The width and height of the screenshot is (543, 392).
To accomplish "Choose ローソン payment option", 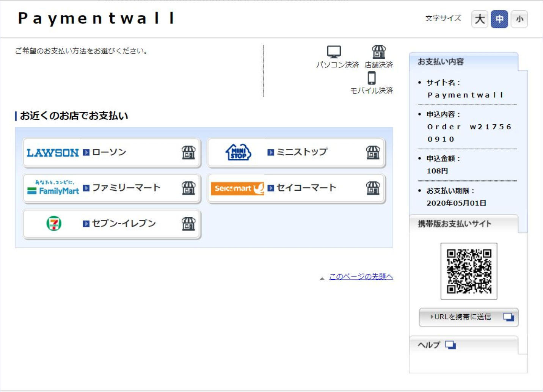I will tap(111, 153).
